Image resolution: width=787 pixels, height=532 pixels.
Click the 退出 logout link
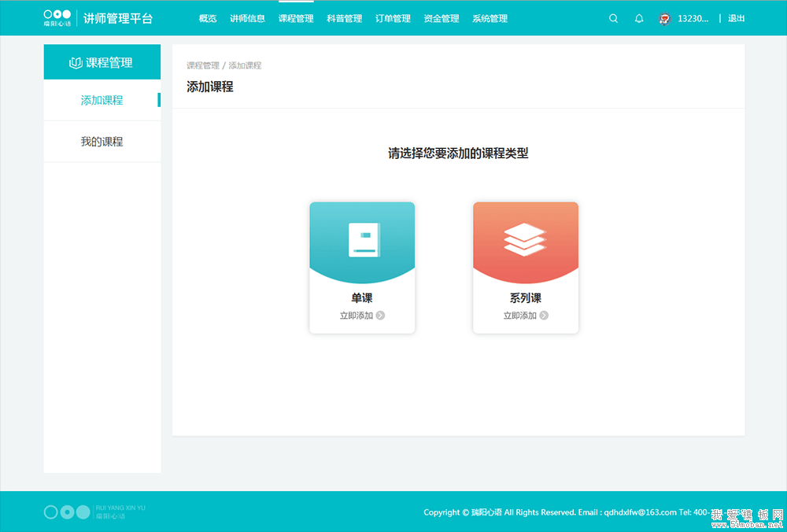point(736,19)
